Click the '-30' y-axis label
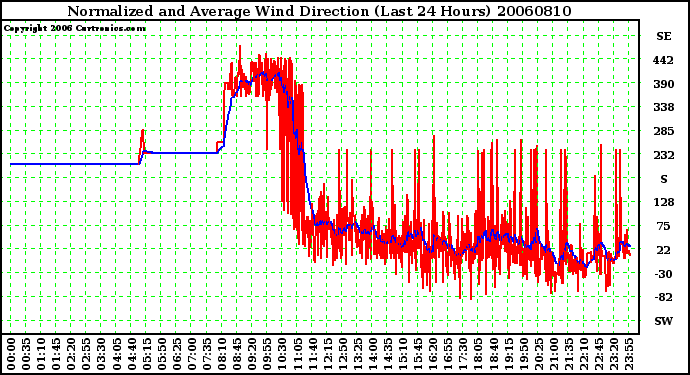The height and width of the screenshot is (375, 690). tap(663, 274)
